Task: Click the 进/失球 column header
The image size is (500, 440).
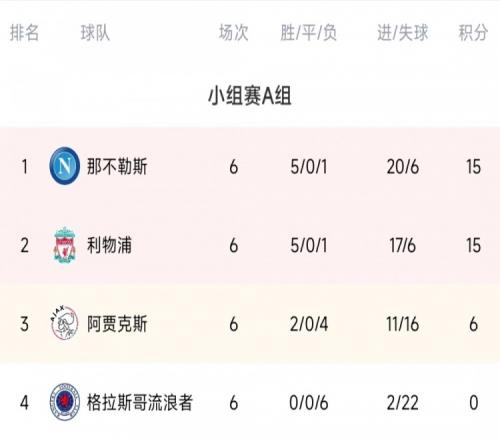Action: click(403, 33)
